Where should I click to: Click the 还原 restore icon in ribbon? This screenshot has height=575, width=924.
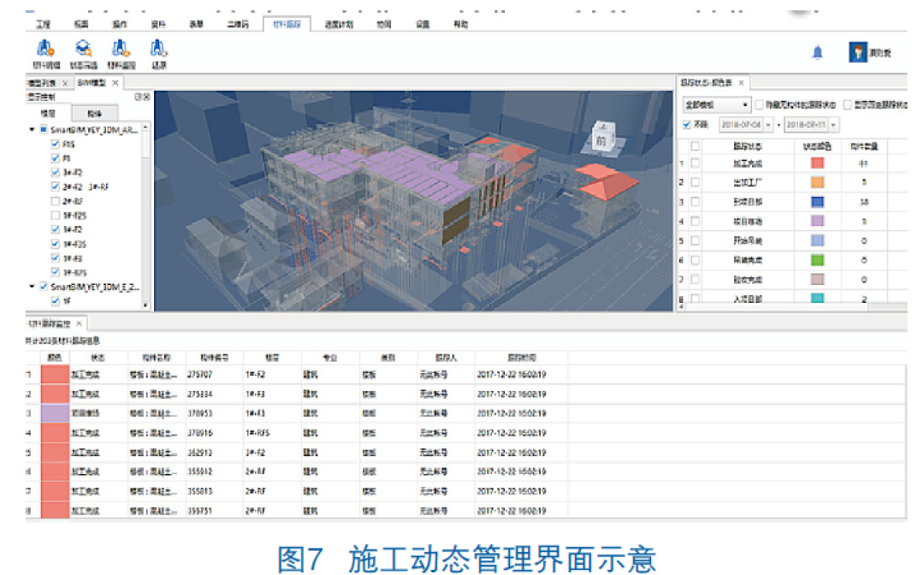(x=158, y=48)
